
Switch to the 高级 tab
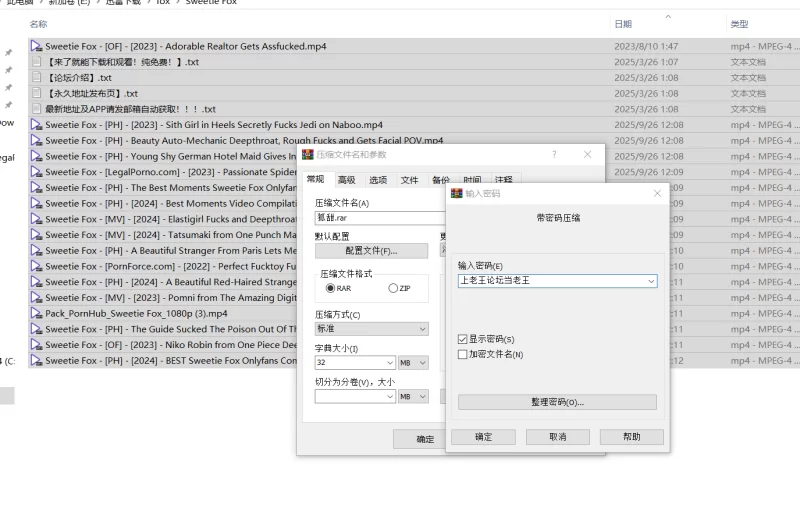[x=346, y=180]
